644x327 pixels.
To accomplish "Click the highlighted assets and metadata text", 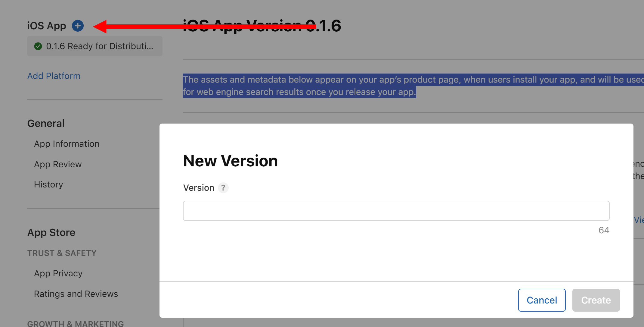I will coord(299,86).
